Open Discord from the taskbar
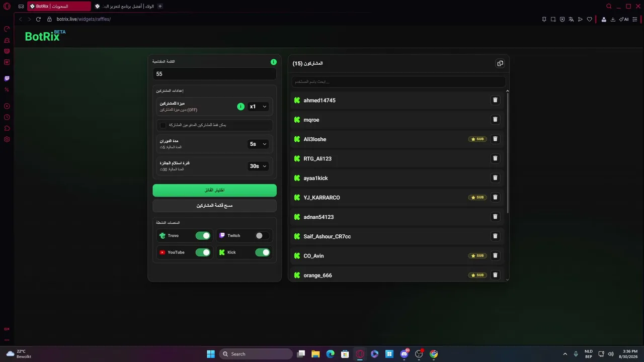 [x=404, y=354]
